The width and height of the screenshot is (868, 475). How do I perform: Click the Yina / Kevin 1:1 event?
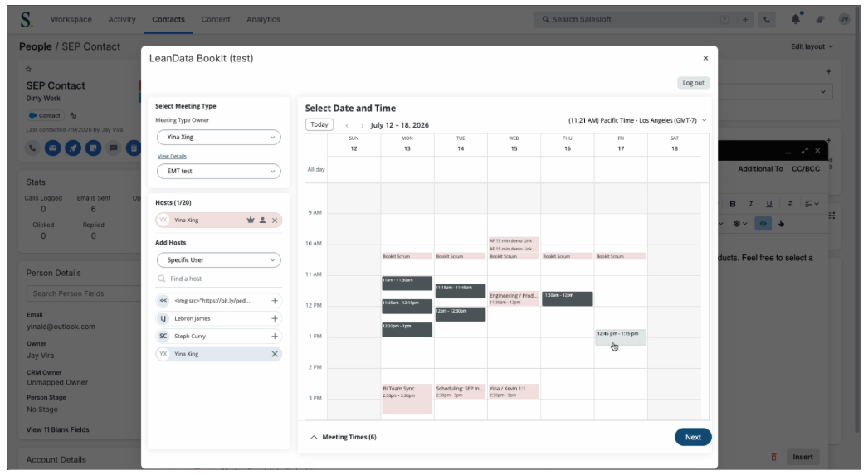[x=514, y=391]
